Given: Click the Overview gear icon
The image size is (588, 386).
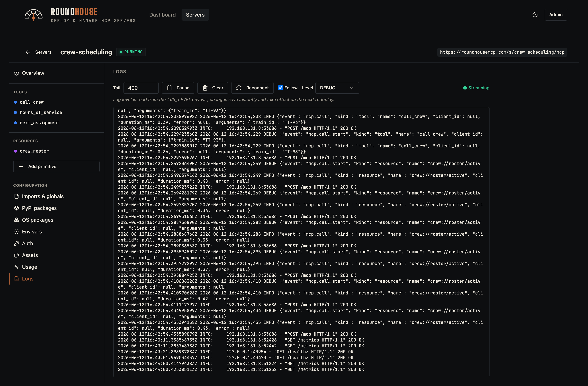Looking at the screenshot, I should [x=17, y=73].
